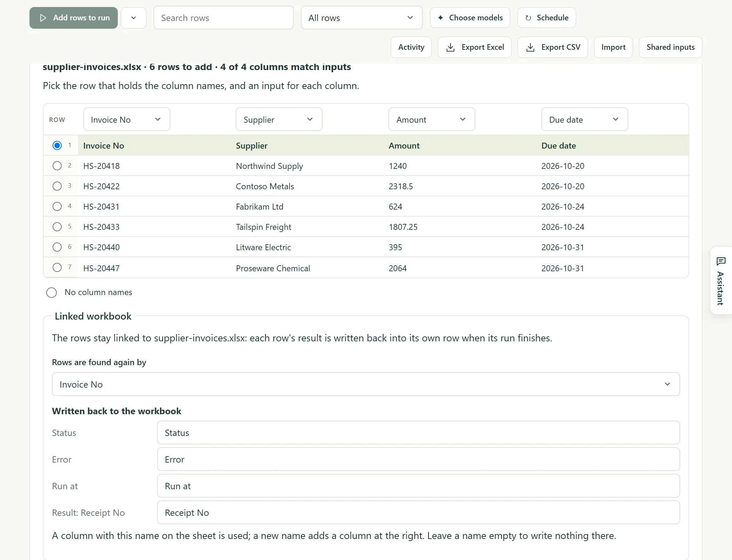
Task: Edit the Status write-back column name field
Action: pos(418,433)
